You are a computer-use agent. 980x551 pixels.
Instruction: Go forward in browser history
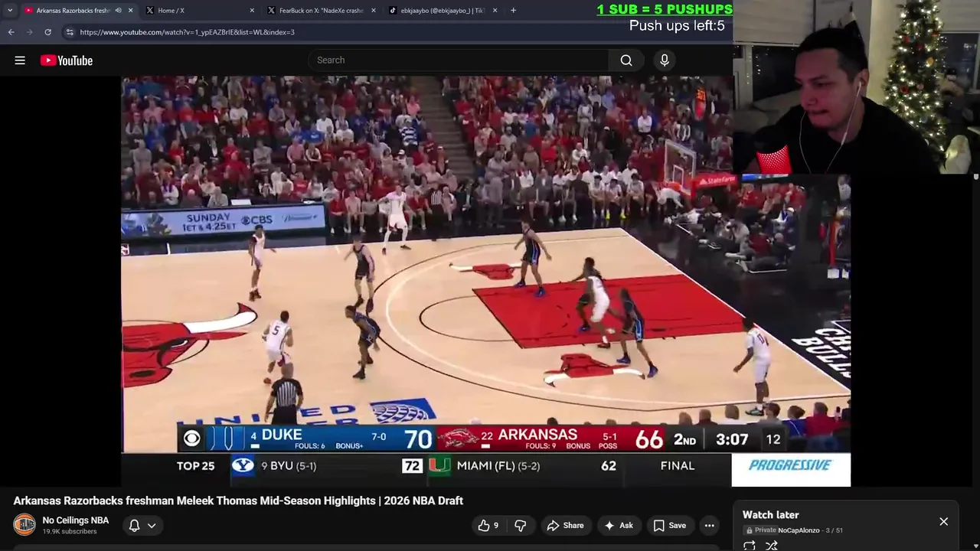point(29,32)
